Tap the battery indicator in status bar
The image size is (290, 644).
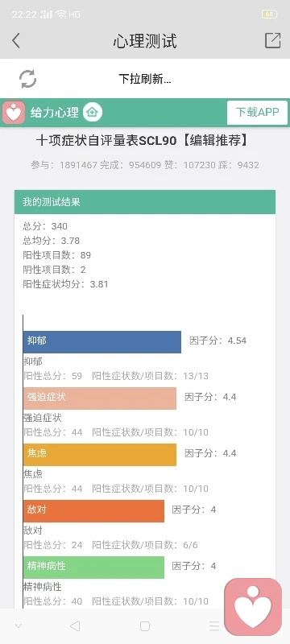(x=270, y=14)
